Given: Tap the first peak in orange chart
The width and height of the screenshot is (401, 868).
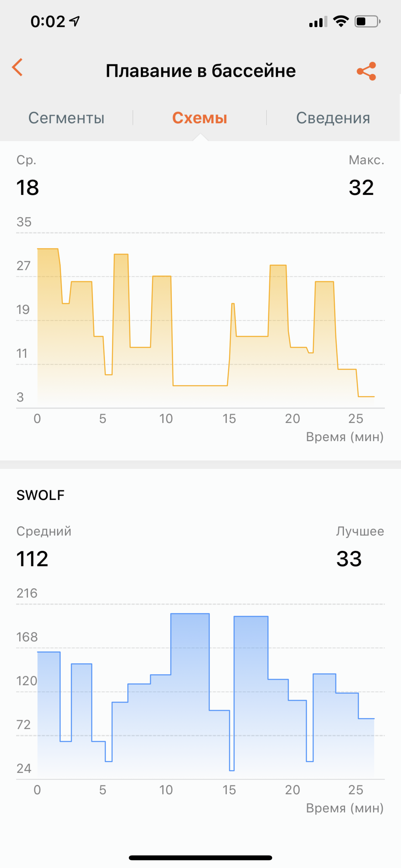Looking at the screenshot, I should pos(47,249).
